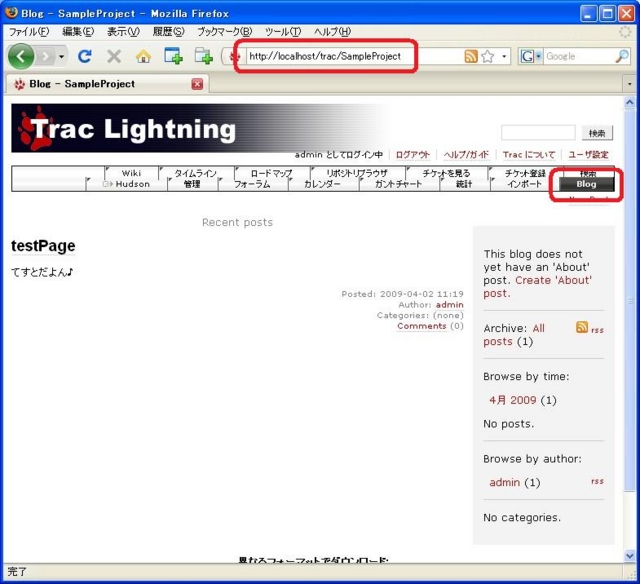Open a new tab with toolbar icon
Viewport: 640px width, 584px height.
coord(173,56)
